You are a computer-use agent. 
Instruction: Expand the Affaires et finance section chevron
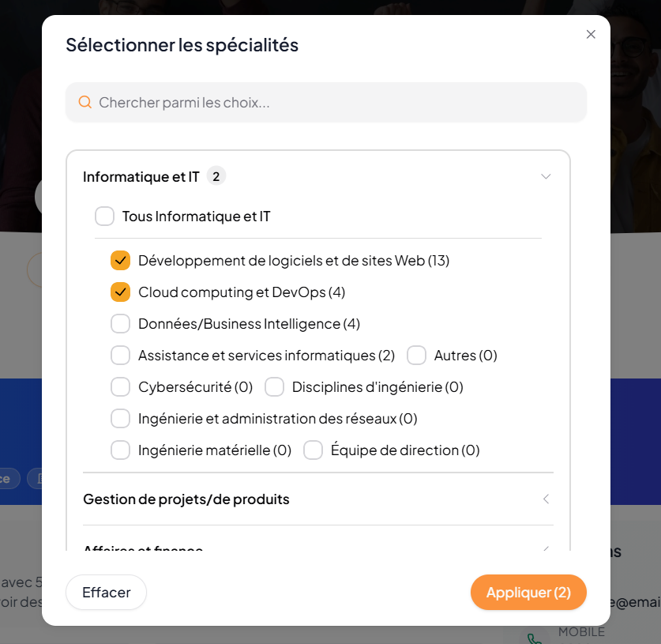pos(546,548)
